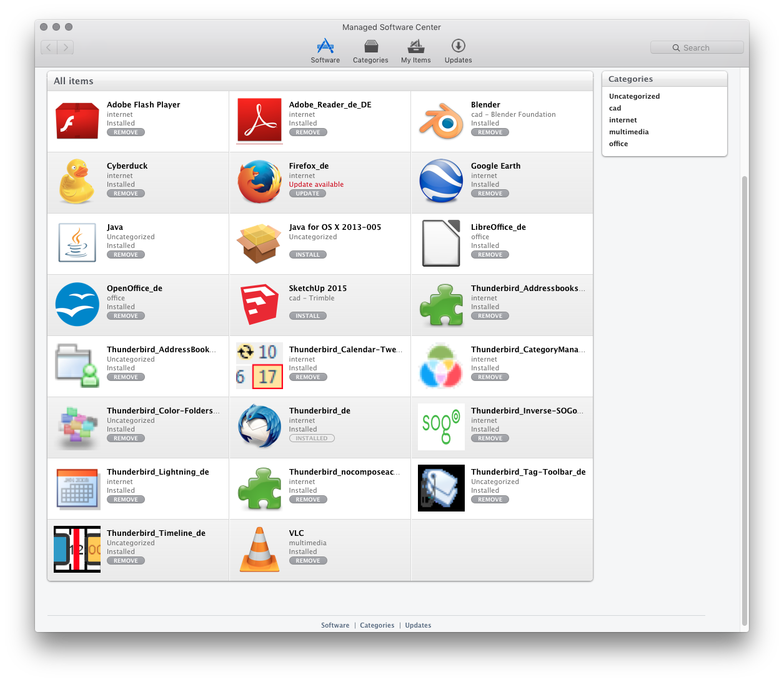Click the VLC traffic cone icon

(x=259, y=549)
